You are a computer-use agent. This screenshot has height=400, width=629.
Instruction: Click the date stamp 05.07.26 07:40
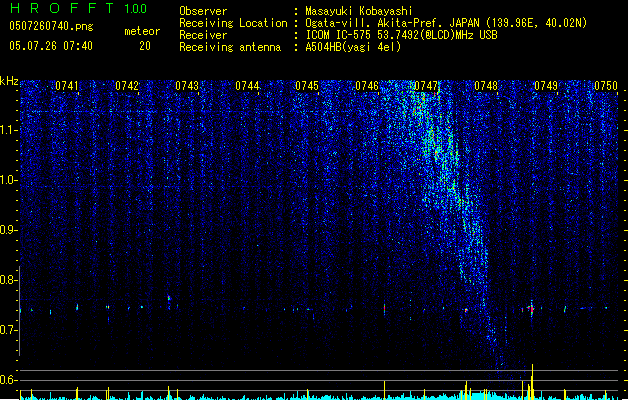(51, 46)
